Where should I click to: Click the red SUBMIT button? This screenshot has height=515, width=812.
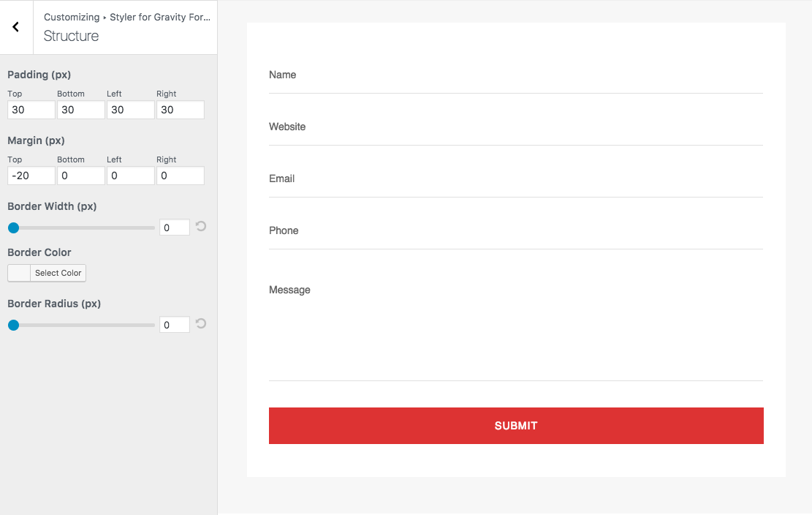(x=516, y=425)
